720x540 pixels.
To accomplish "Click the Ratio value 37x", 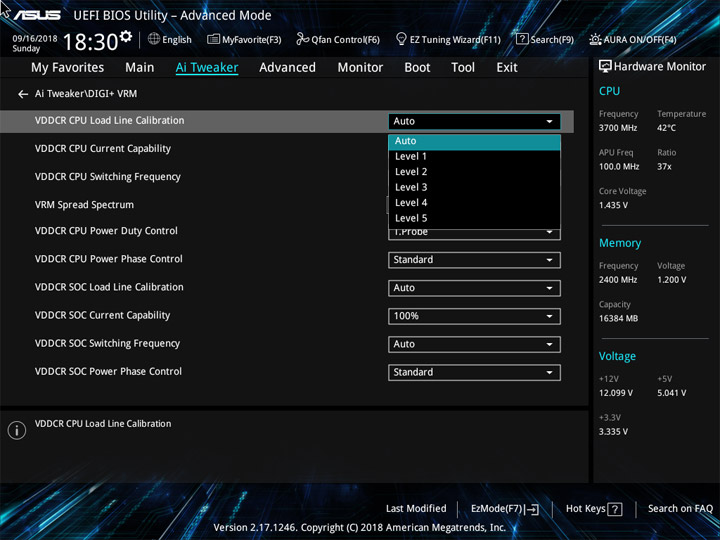I will point(664,167).
